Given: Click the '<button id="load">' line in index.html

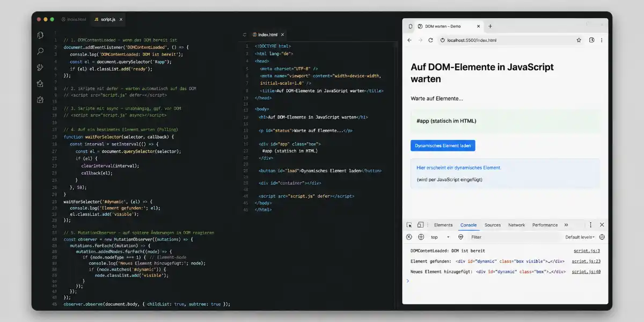Looking at the screenshot, I should pyautogui.click(x=320, y=171).
